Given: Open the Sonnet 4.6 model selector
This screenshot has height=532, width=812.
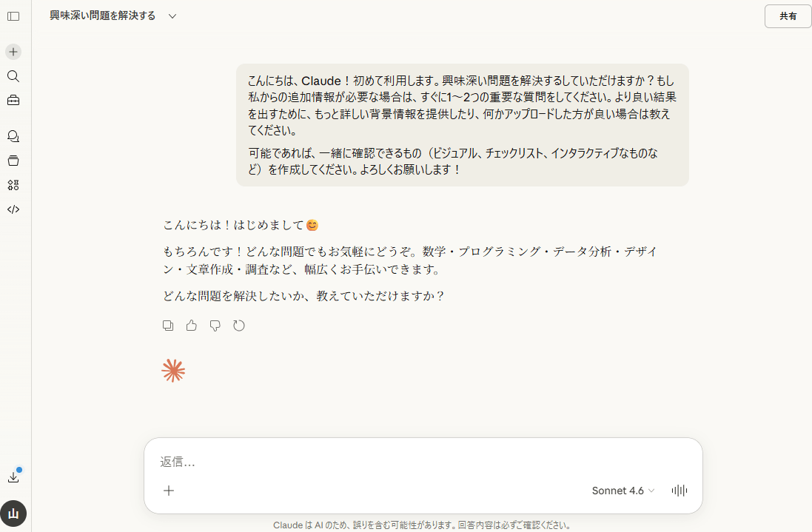Looking at the screenshot, I should click(622, 491).
